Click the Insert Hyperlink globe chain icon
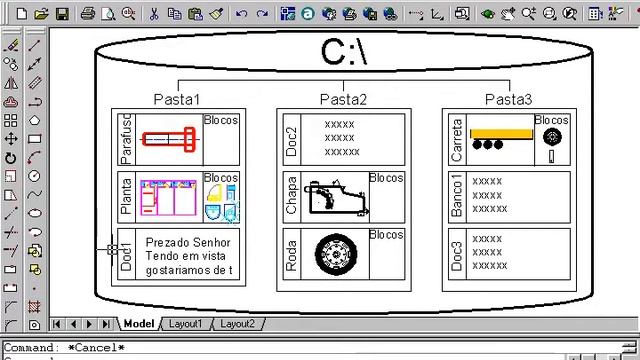Screen dimensions: 640x360 (390, 14)
